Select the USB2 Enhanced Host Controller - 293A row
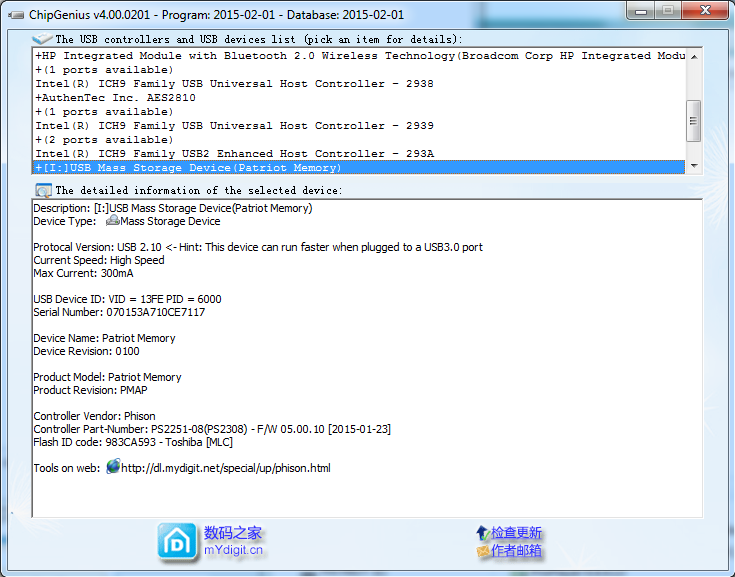Screen dimensions: 735x577 (360, 154)
